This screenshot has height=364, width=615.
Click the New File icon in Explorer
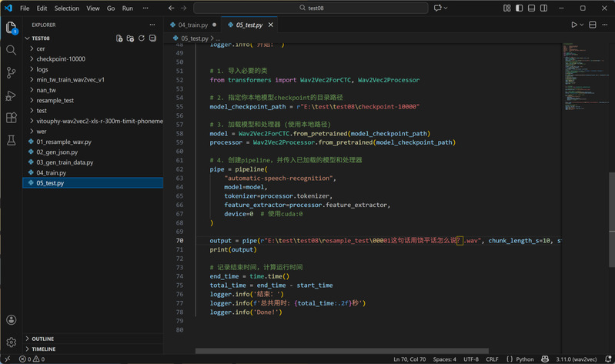click(x=119, y=38)
